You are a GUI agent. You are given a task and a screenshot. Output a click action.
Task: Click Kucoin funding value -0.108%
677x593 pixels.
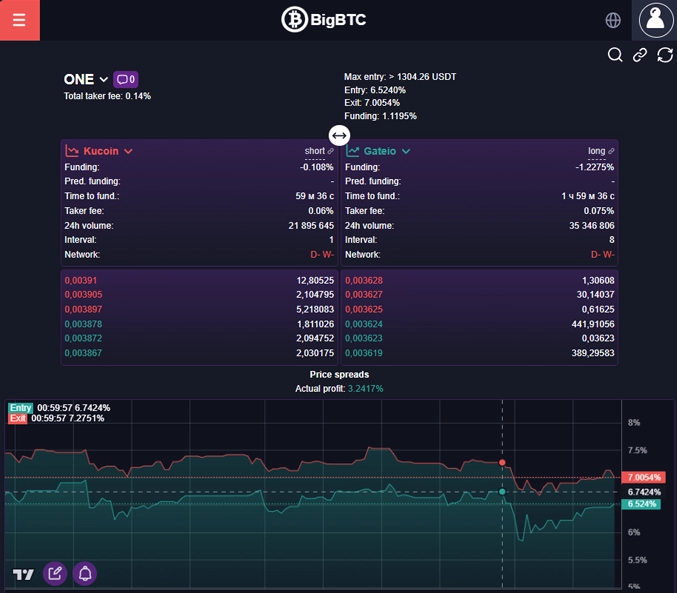(317, 167)
